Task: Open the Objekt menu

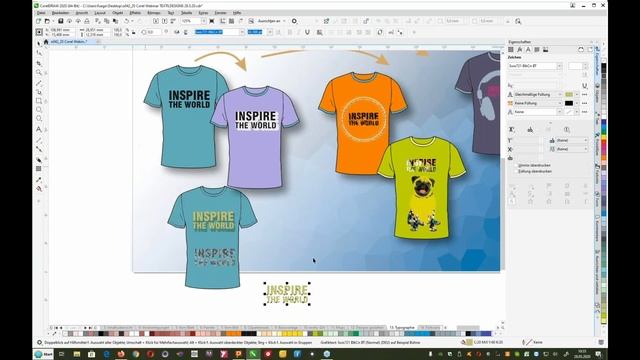Action: (x=118, y=13)
